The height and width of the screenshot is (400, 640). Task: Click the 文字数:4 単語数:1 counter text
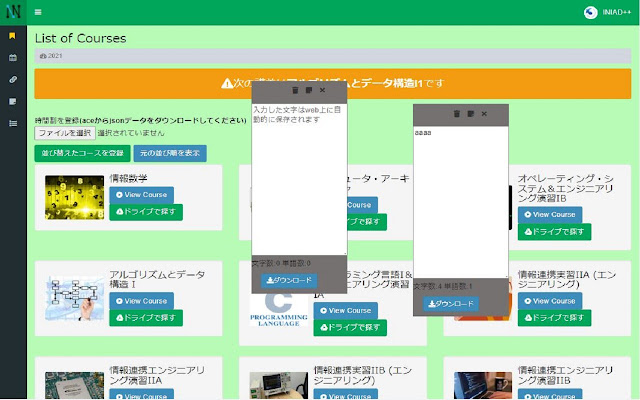point(443,286)
